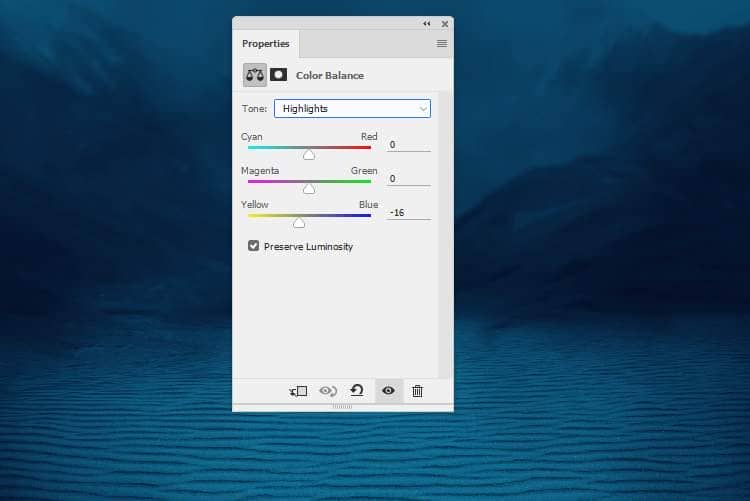Click the Yellow-Blue field showing -16
The image size is (750, 501).
point(409,213)
